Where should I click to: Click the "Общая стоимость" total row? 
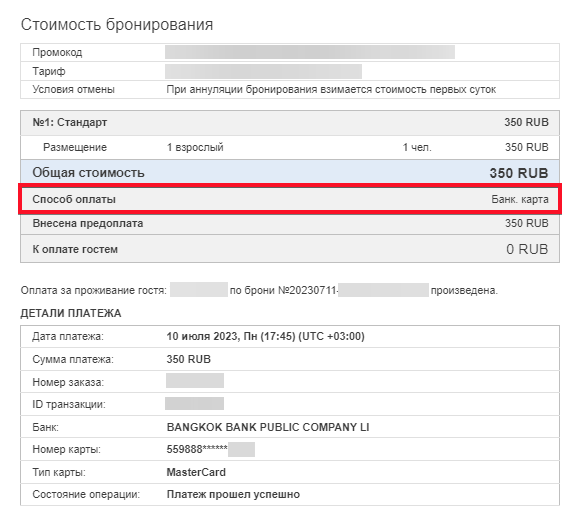point(290,173)
